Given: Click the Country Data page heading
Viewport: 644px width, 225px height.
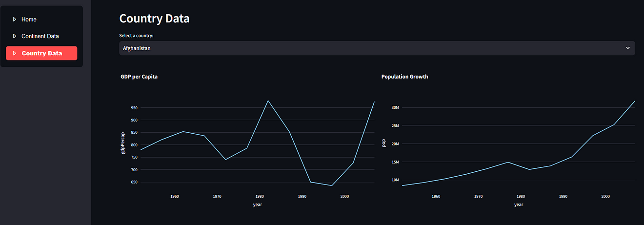Looking at the screenshot, I should click(154, 19).
